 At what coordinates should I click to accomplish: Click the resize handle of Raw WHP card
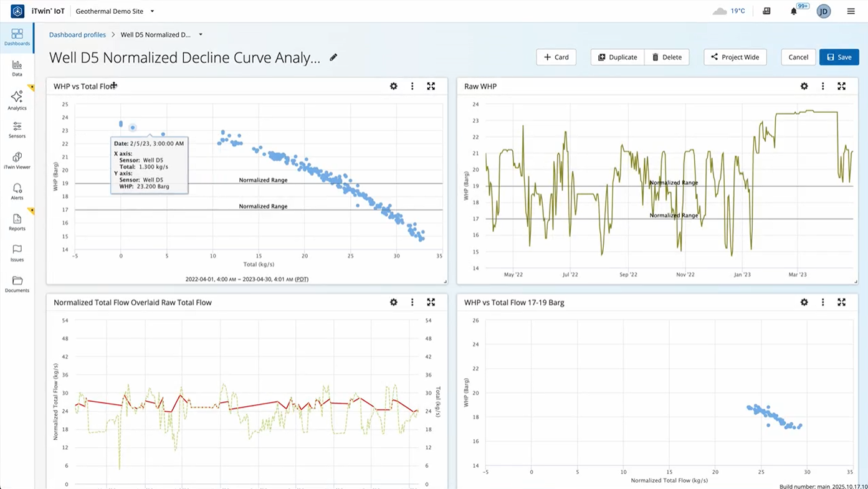[856, 282]
